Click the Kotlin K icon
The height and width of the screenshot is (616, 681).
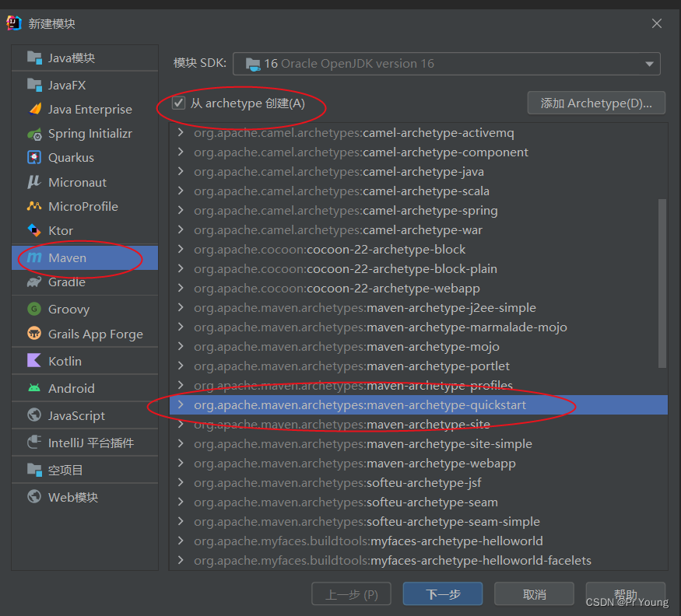(34, 361)
